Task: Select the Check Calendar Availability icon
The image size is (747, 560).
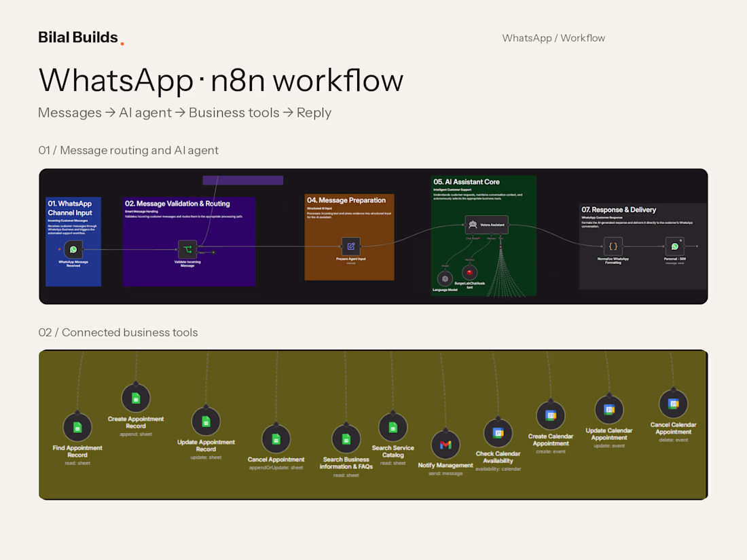Action: 498,433
